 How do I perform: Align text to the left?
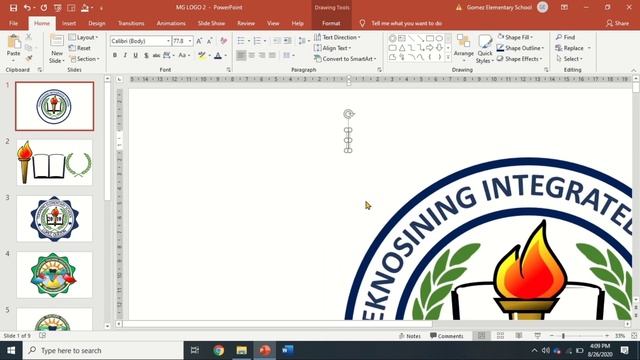tap(241, 55)
